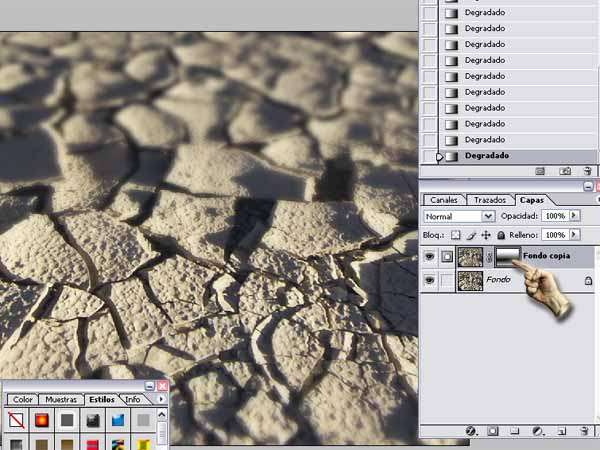Open the Muestras tab

tap(62, 399)
